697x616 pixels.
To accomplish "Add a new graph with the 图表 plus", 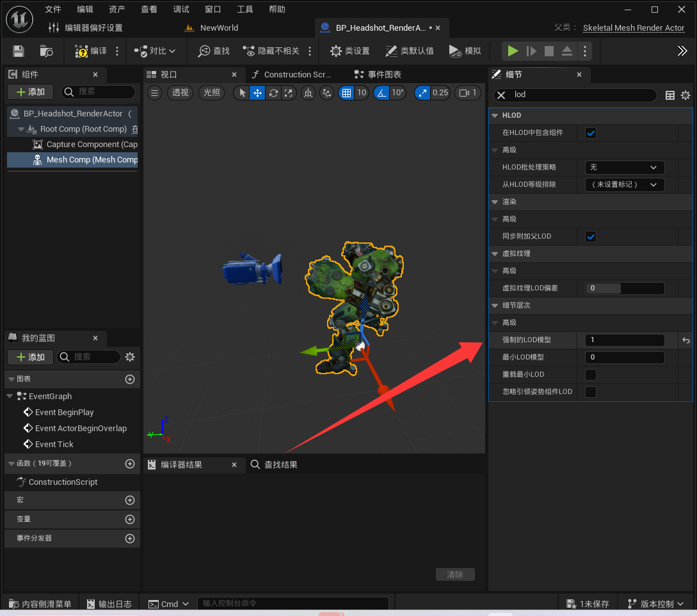I will pos(130,379).
